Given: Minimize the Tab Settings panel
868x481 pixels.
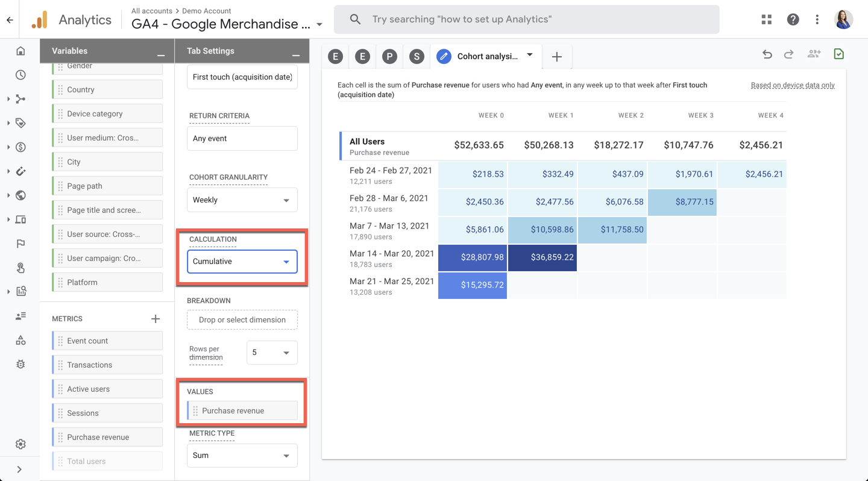Looking at the screenshot, I should (296, 54).
